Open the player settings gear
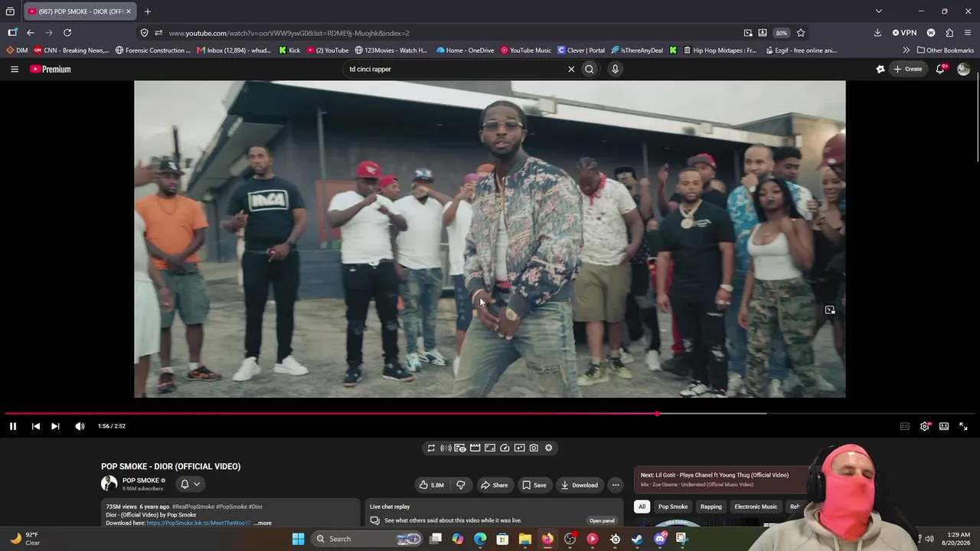The width and height of the screenshot is (980, 551). click(x=924, y=426)
